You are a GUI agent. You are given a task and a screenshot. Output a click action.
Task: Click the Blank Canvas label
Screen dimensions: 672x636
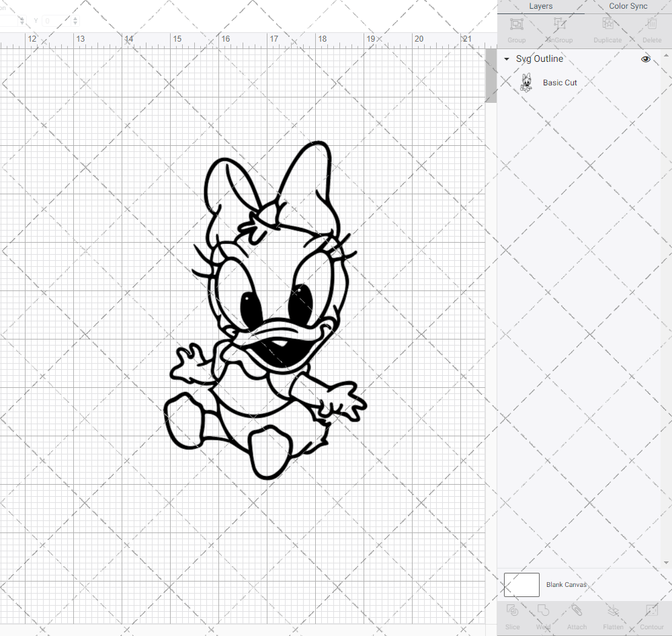click(x=566, y=585)
